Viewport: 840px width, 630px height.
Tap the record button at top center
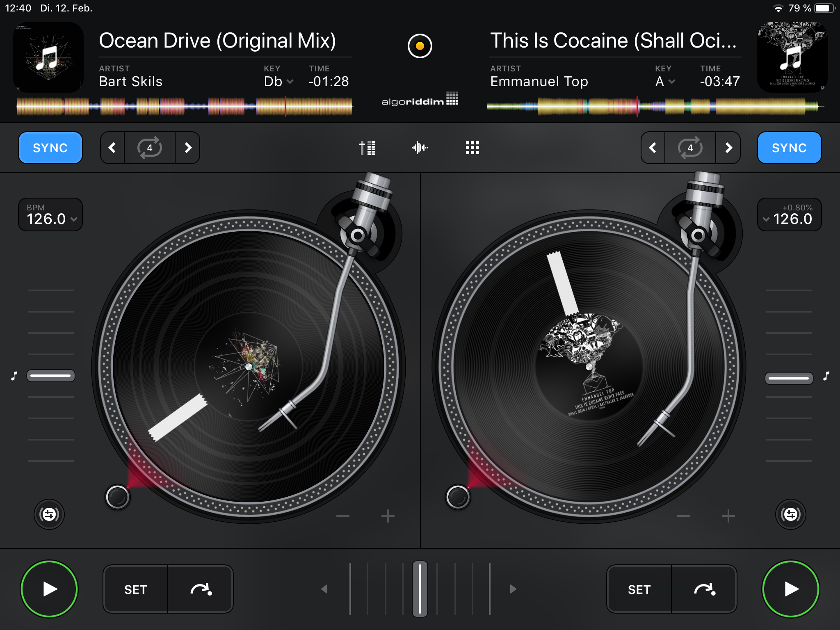point(420,46)
